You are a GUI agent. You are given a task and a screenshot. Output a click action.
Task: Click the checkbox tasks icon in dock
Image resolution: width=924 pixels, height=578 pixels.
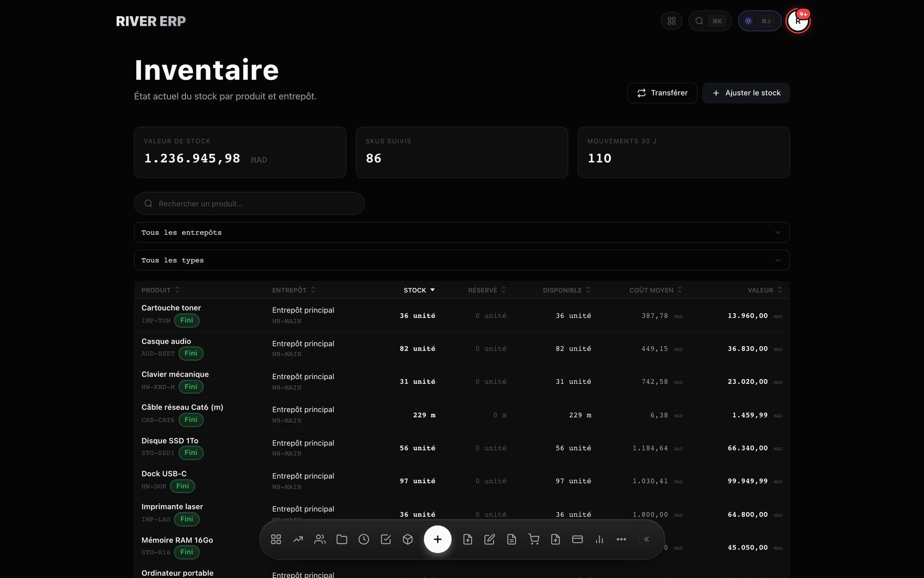pyautogui.click(x=385, y=539)
